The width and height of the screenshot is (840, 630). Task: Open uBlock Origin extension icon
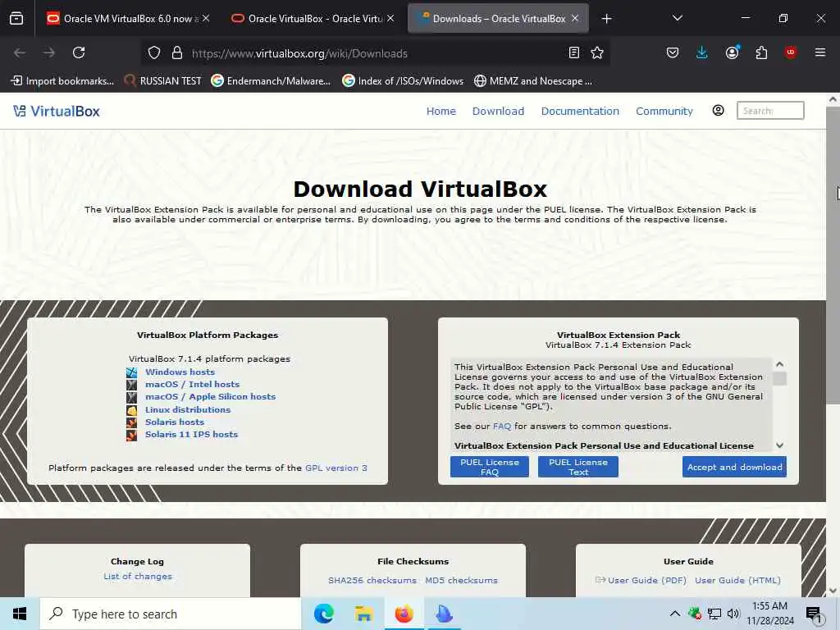[790, 52]
